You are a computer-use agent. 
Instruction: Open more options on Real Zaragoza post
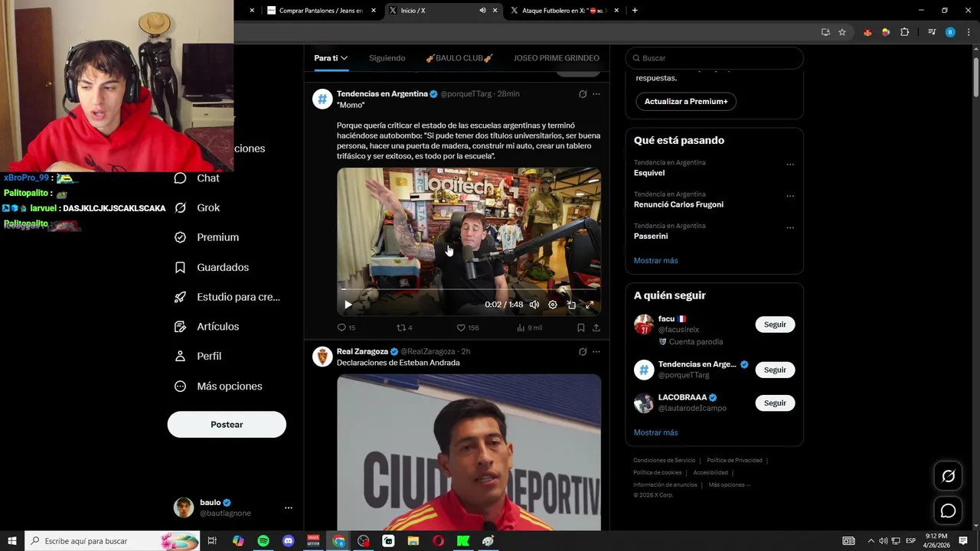click(596, 352)
